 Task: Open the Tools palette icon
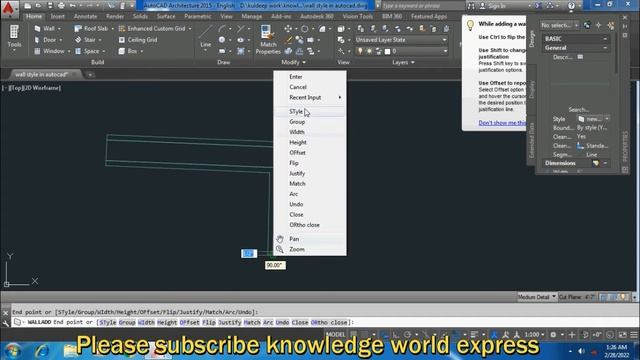tap(14, 32)
